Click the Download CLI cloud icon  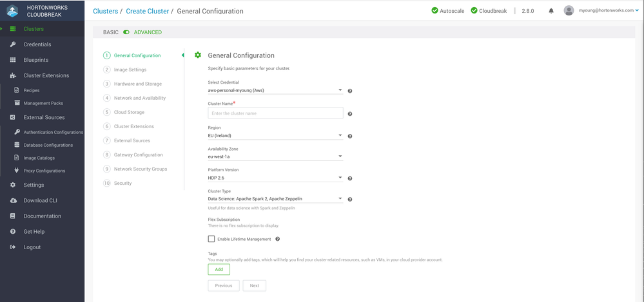click(x=13, y=201)
